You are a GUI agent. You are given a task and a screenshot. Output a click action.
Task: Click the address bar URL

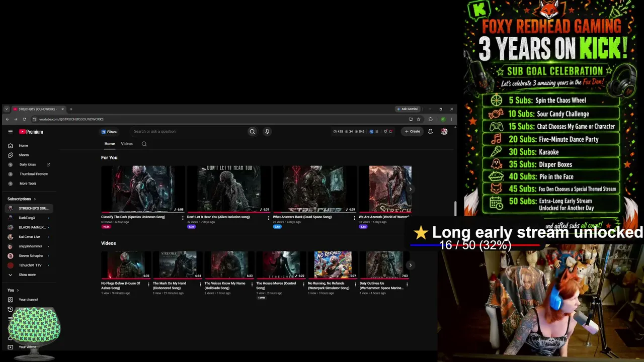[x=71, y=119]
